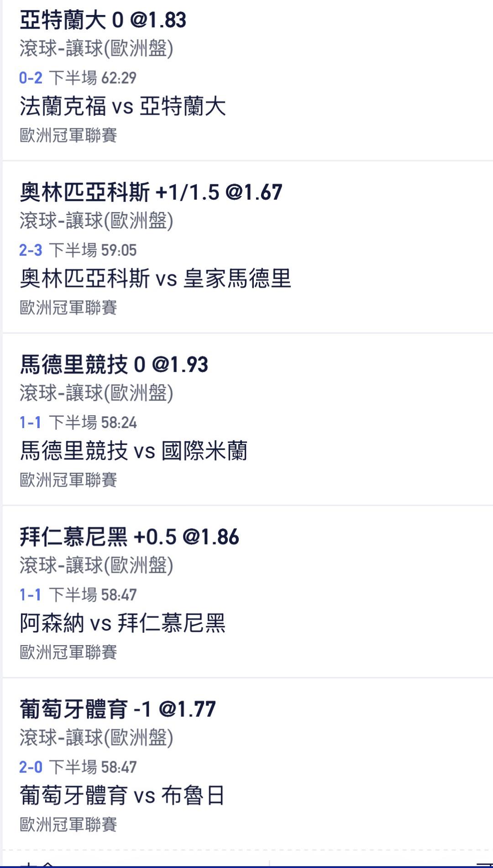The image size is (493, 868).
Task: Tap the 奧林匹亞科斯 +1/1.5 @1.67 selection
Action: click(x=151, y=192)
